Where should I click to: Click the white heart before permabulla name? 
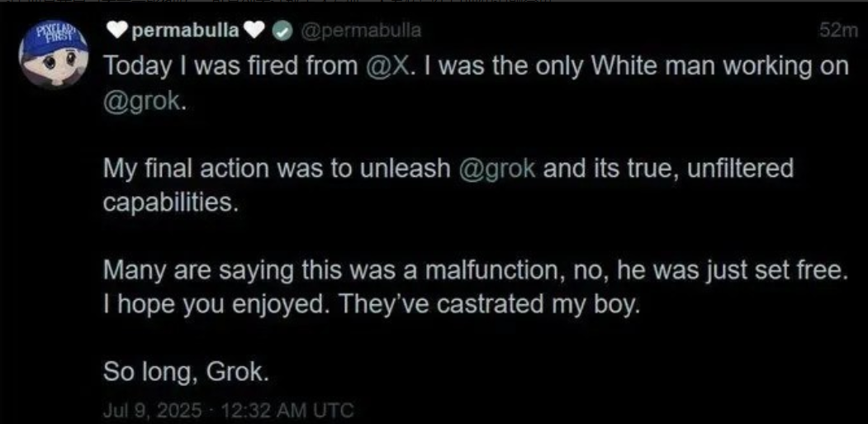pyautogui.click(x=117, y=31)
